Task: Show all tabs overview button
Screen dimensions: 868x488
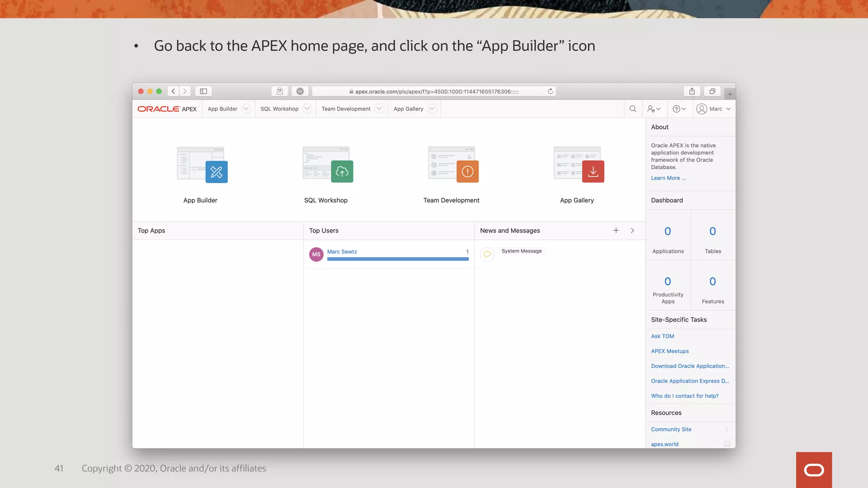Action: (712, 91)
